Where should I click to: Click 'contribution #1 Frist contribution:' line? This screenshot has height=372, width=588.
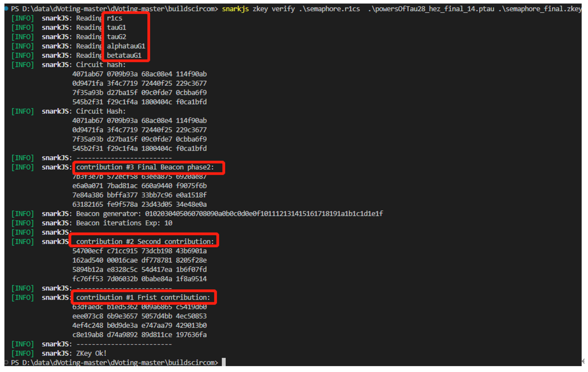tap(143, 297)
